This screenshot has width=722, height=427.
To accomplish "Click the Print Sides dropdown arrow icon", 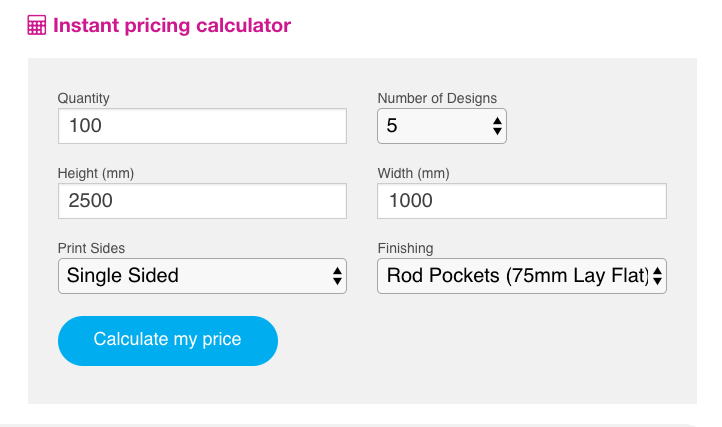I will [x=337, y=276].
